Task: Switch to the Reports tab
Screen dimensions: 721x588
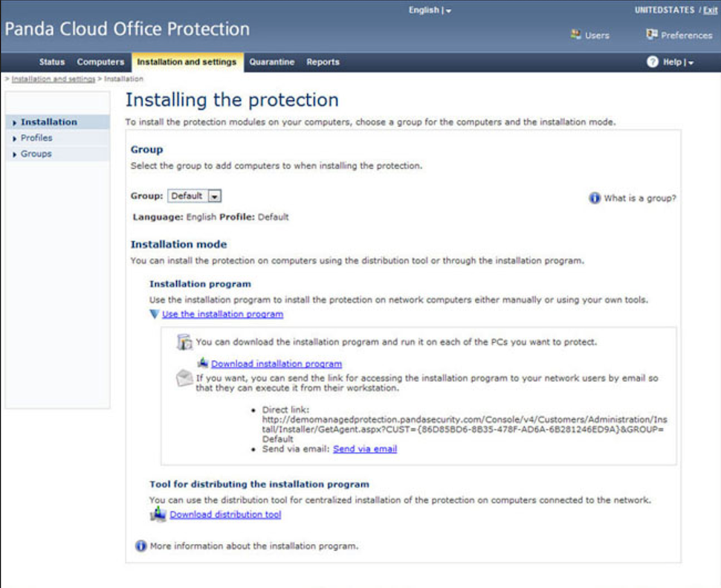Action: click(x=323, y=62)
